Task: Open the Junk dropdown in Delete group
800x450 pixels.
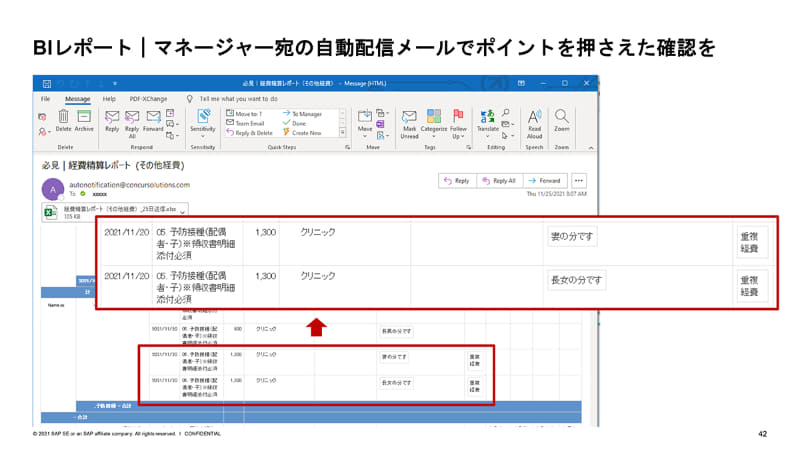Action: point(44,132)
